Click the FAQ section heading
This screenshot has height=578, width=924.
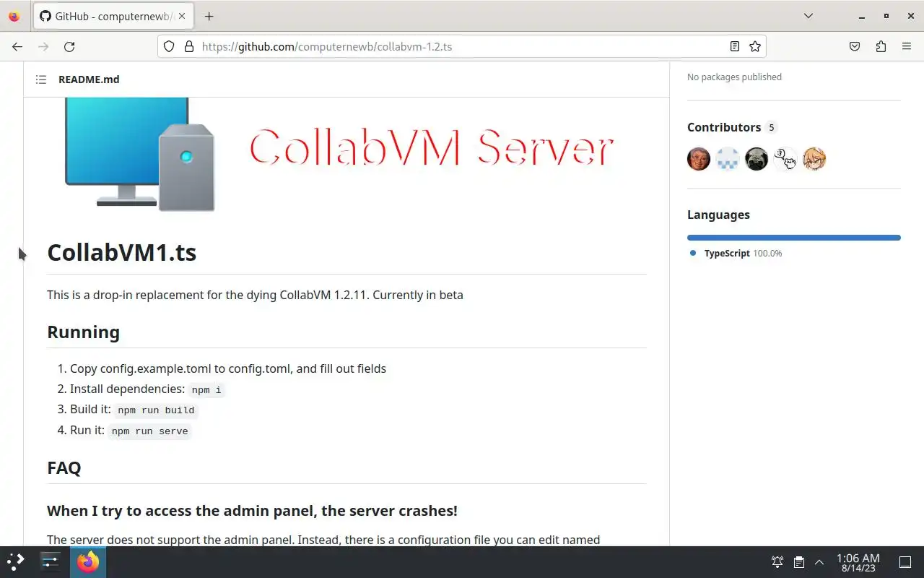click(64, 468)
